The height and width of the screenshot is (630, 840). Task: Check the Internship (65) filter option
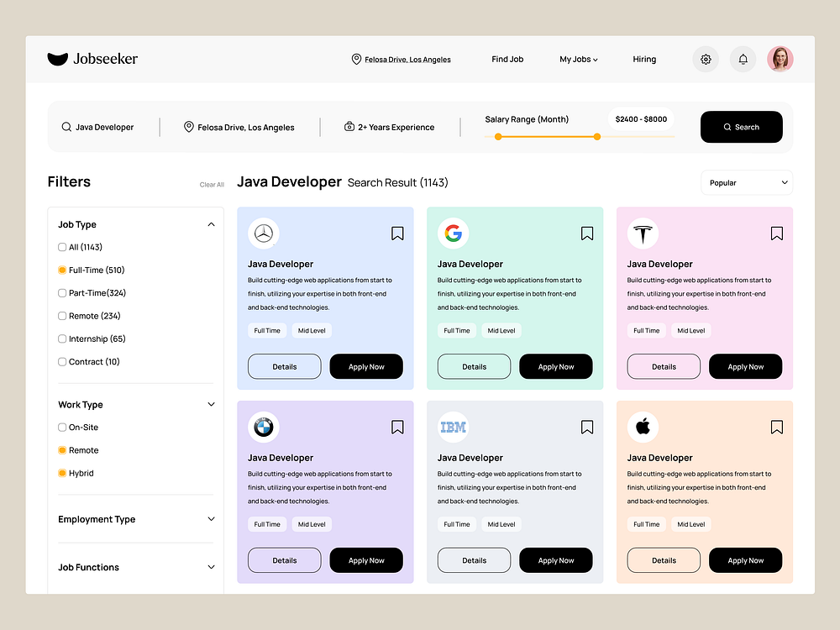point(62,339)
